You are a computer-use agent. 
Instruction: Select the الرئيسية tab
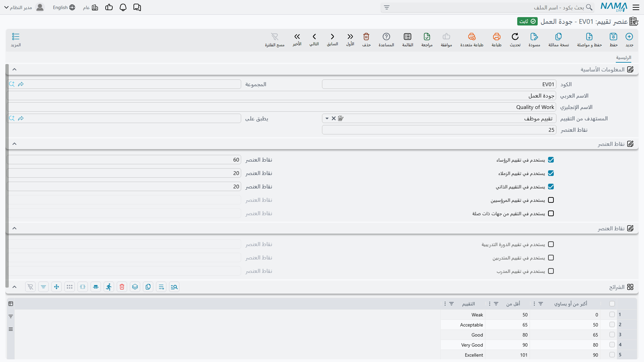624,58
